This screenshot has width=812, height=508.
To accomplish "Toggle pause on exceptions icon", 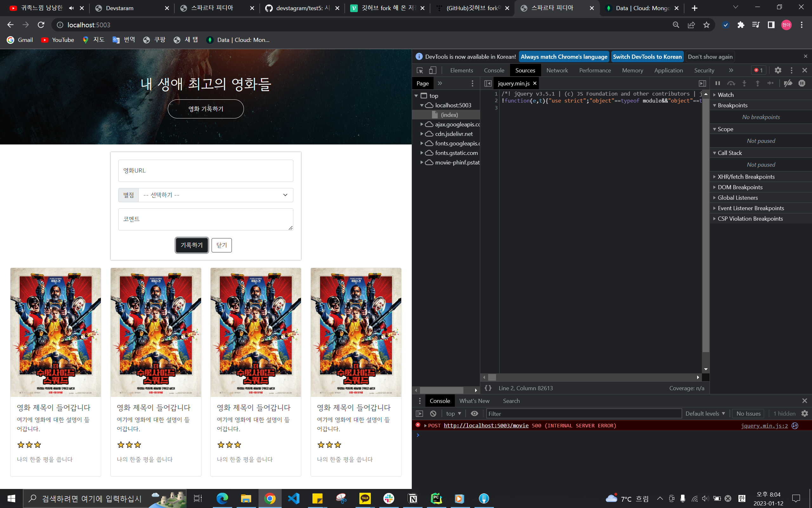I will click(x=802, y=83).
